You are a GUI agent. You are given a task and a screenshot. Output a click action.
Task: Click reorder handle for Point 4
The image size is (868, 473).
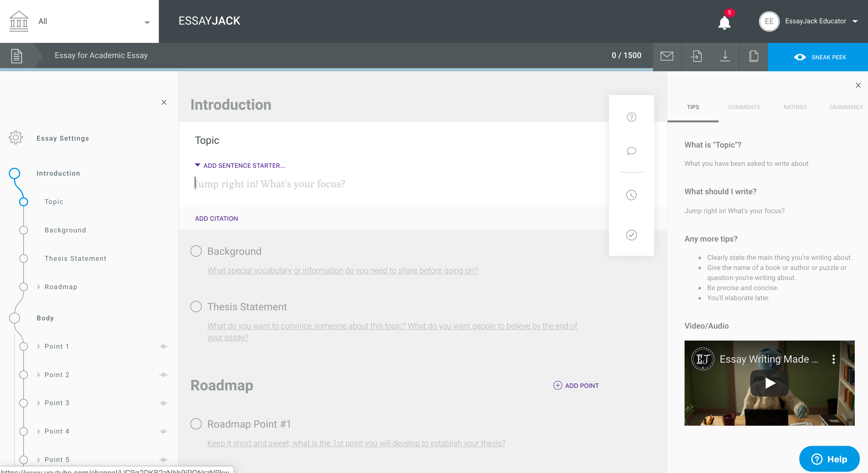coord(164,431)
